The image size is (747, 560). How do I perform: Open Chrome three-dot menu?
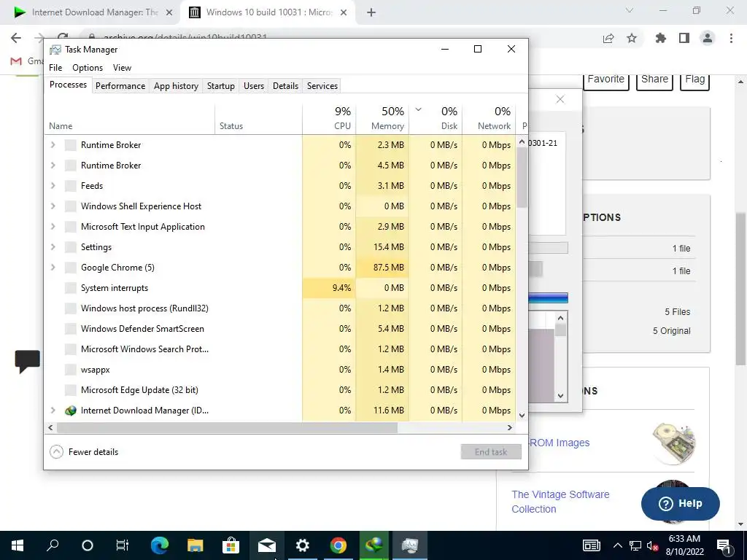point(731,38)
